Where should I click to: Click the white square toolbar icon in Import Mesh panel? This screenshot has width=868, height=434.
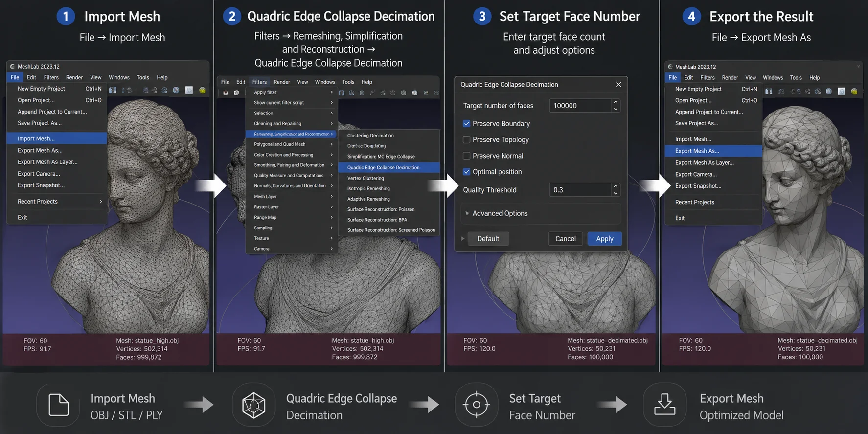[x=189, y=90]
